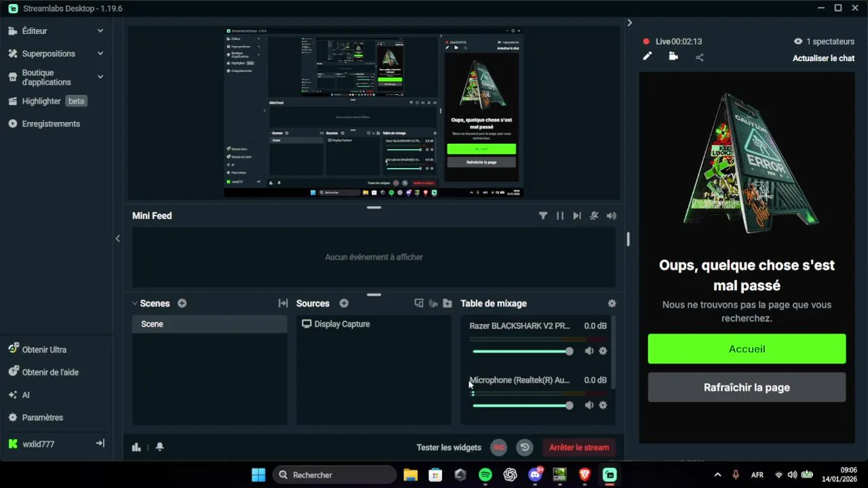Toggle mute event sounds in Mini Feed
The width and height of the screenshot is (868, 488).
594,216
